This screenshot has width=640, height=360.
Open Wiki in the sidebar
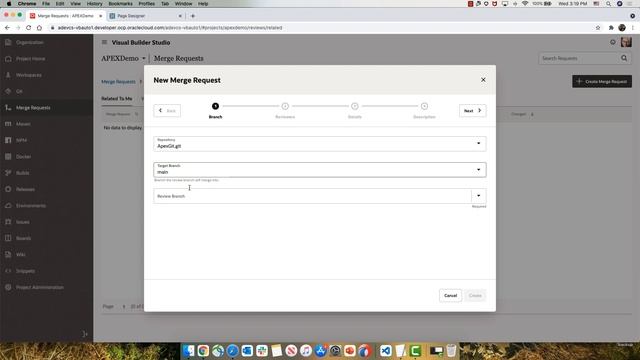(20, 255)
